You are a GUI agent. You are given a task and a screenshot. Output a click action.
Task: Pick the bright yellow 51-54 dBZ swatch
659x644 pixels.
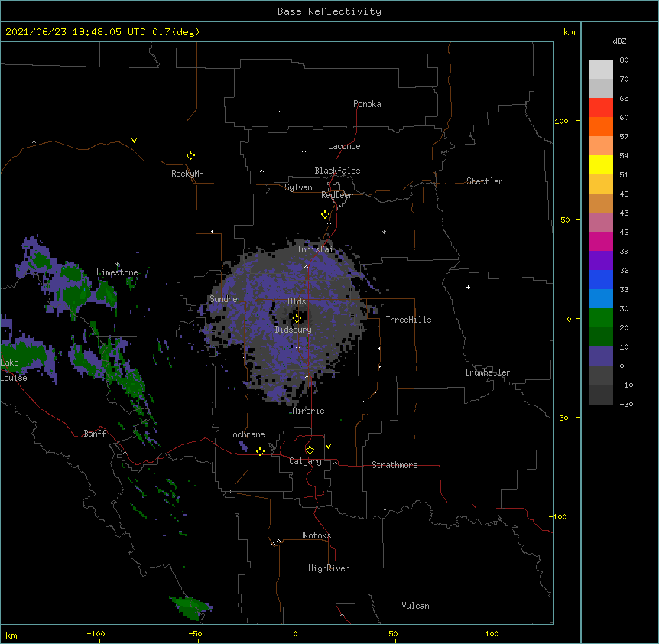[601, 165]
